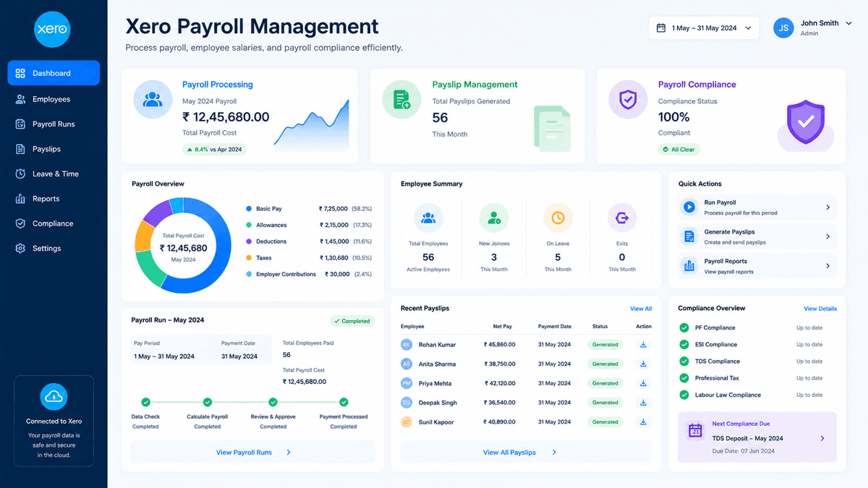Open the May 2024 date range dropdown
Viewport: 868px width, 488px height.
coord(703,28)
